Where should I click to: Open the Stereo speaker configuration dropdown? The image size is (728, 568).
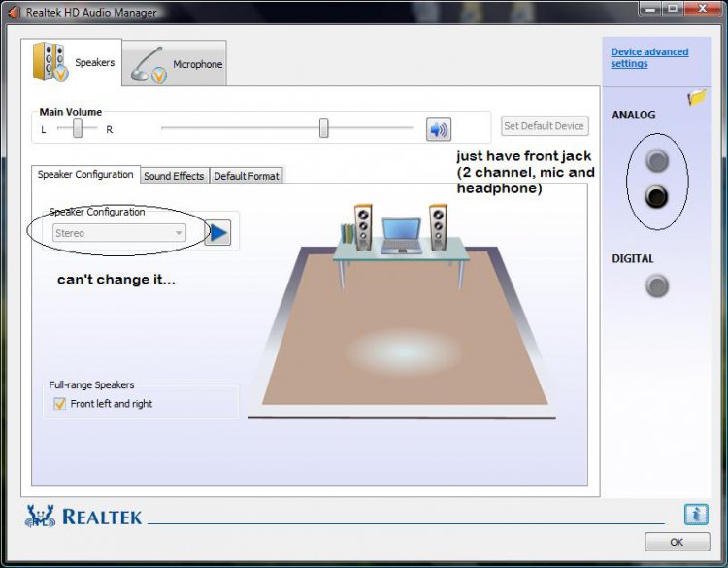coord(119,233)
